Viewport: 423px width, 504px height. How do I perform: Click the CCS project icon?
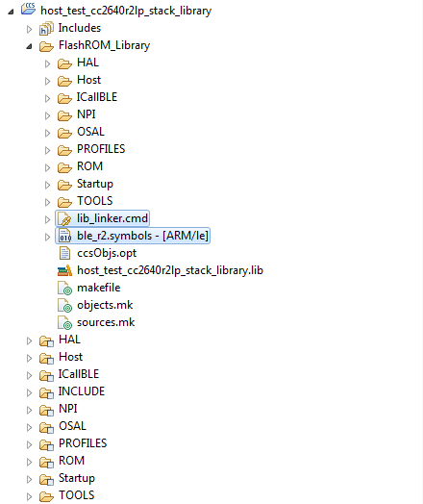(x=28, y=9)
